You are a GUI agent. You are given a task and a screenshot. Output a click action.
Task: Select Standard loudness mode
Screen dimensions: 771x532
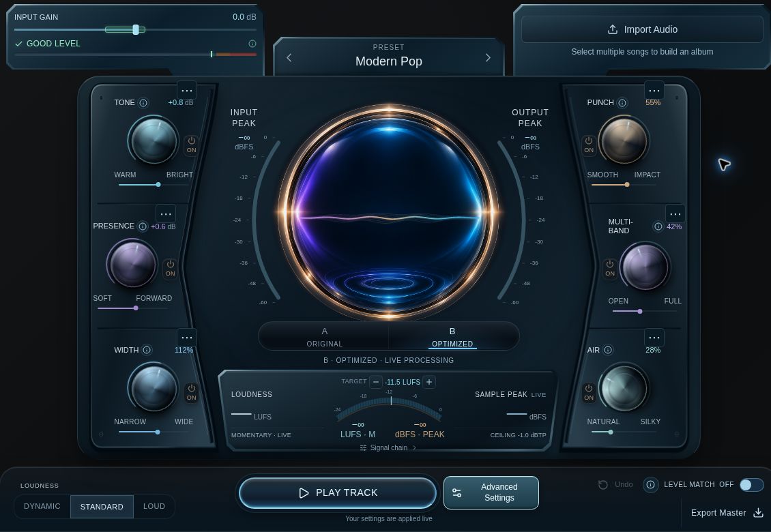point(102,507)
